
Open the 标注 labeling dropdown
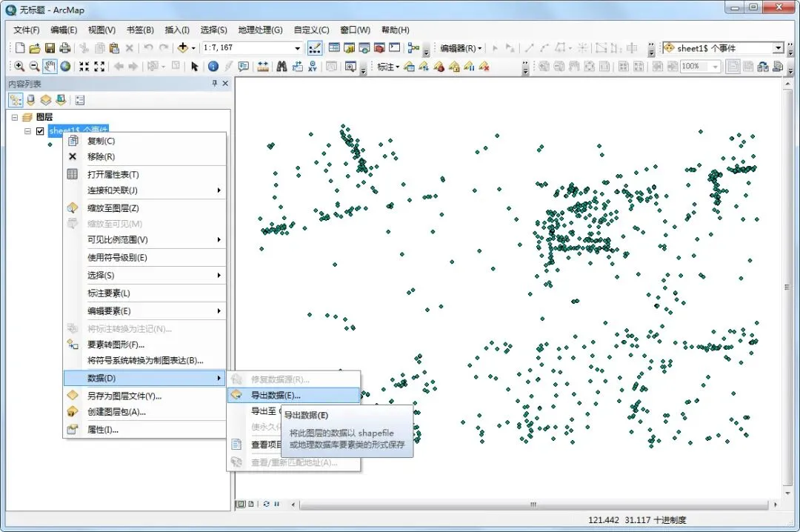388,67
